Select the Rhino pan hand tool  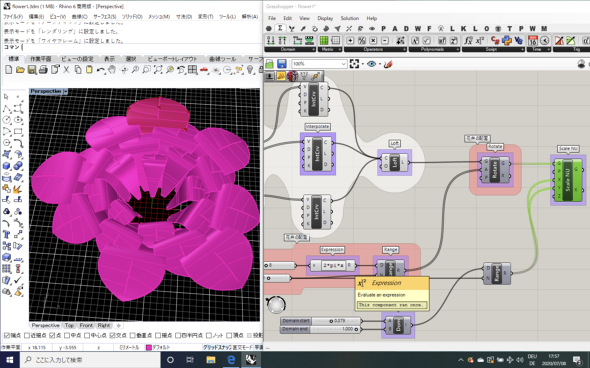(x=112, y=70)
